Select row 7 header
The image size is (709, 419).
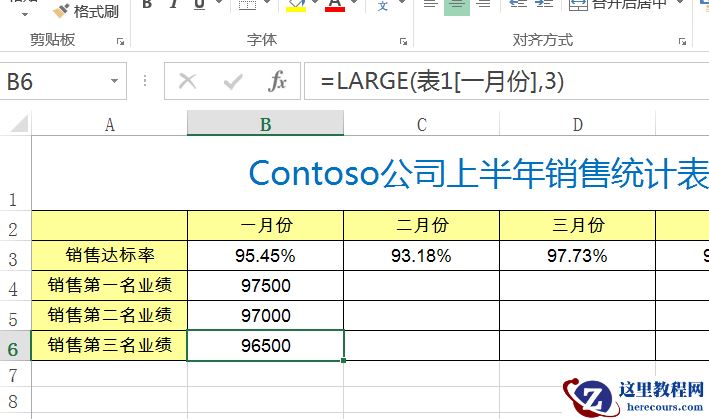[15, 374]
